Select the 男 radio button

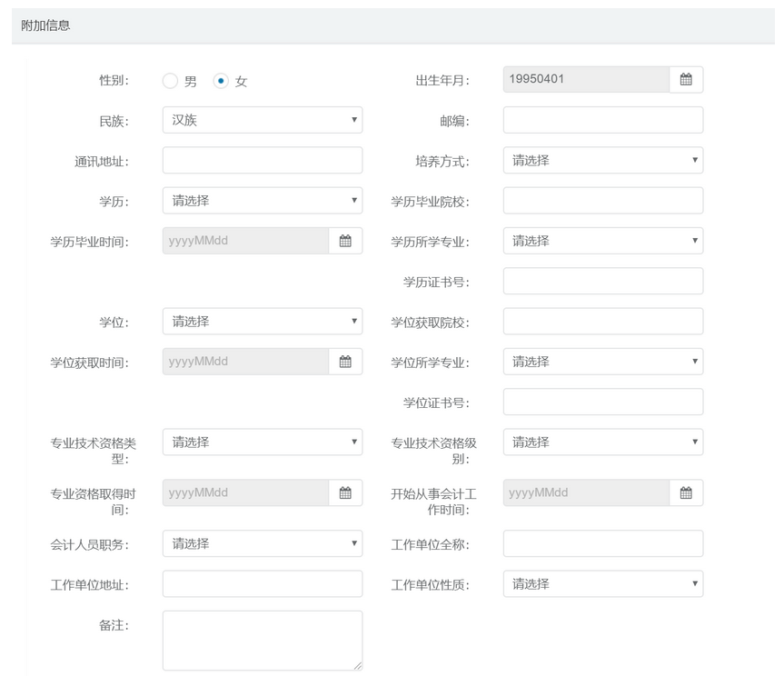170,81
